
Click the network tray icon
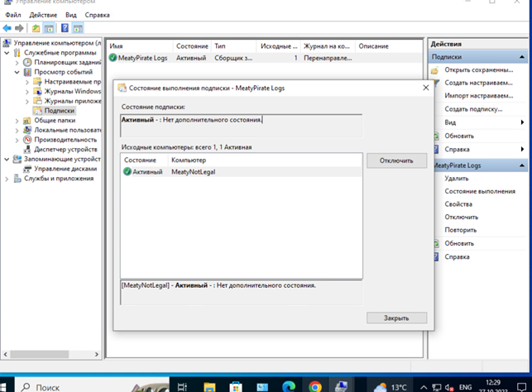(437, 387)
